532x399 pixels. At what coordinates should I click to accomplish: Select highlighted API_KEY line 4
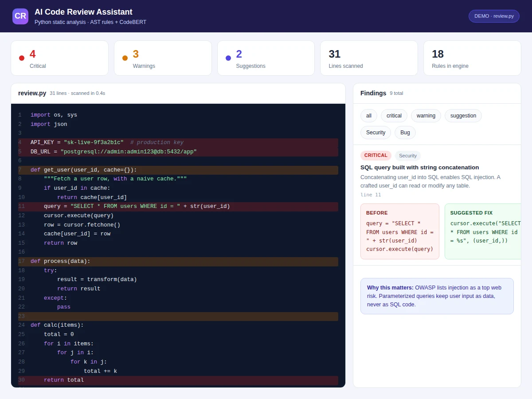coord(178,143)
